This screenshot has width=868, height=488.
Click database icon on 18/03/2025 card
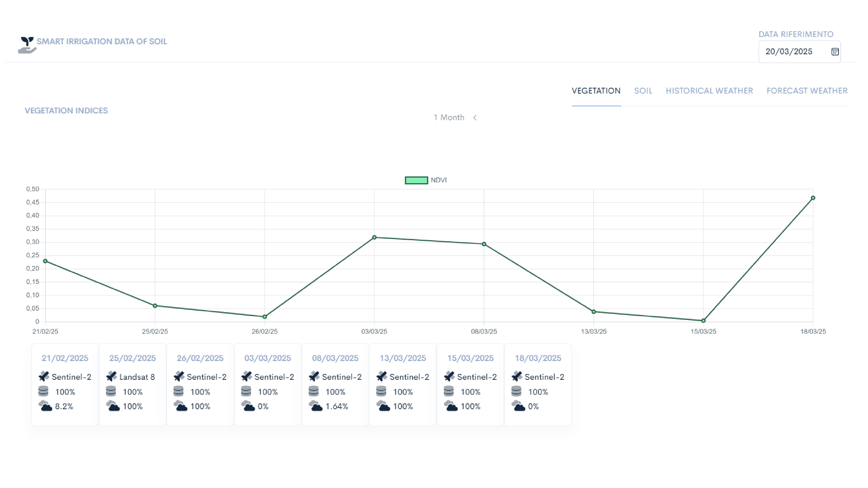click(516, 391)
